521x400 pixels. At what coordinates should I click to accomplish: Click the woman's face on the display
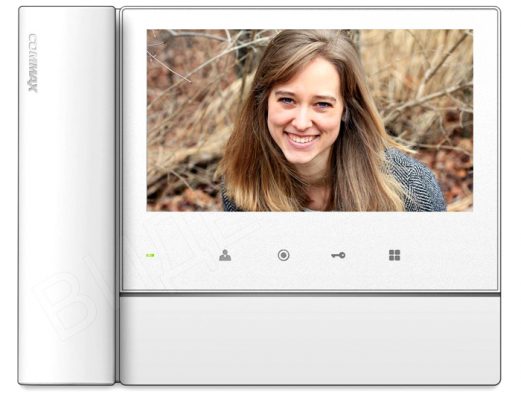[x=304, y=113]
